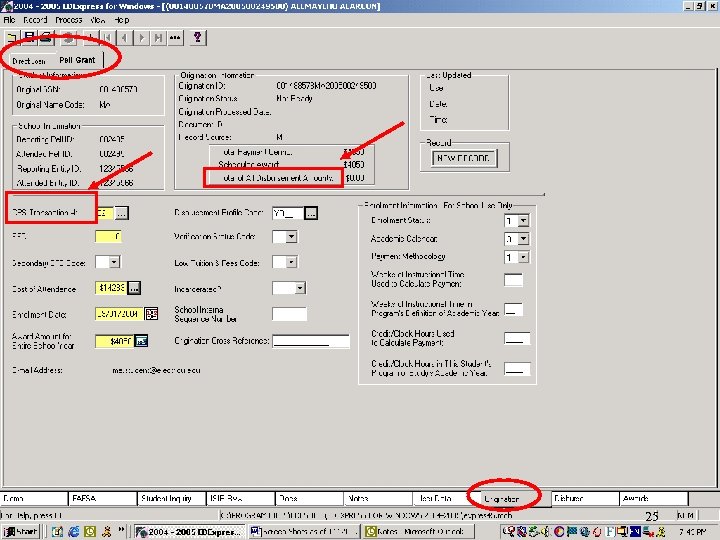
Task: Go to previous record toolbar arrow
Action: point(124,38)
